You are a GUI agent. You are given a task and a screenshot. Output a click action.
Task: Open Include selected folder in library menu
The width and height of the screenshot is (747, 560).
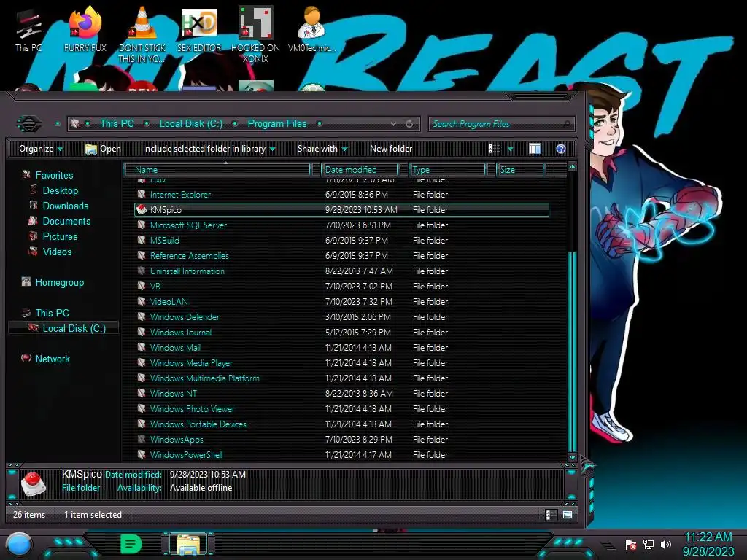(x=209, y=149)
